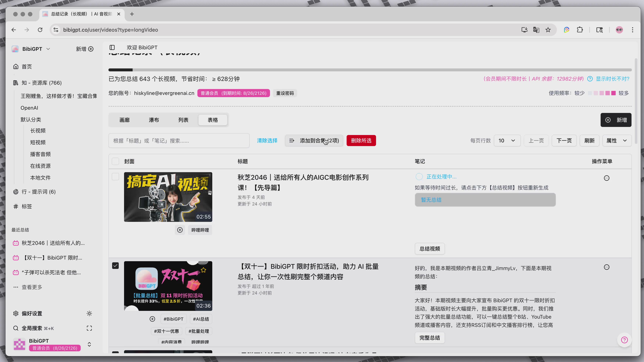Open the help bubble icon bottom right
This screenshot has height=362, width=644.
pos(624,340)
